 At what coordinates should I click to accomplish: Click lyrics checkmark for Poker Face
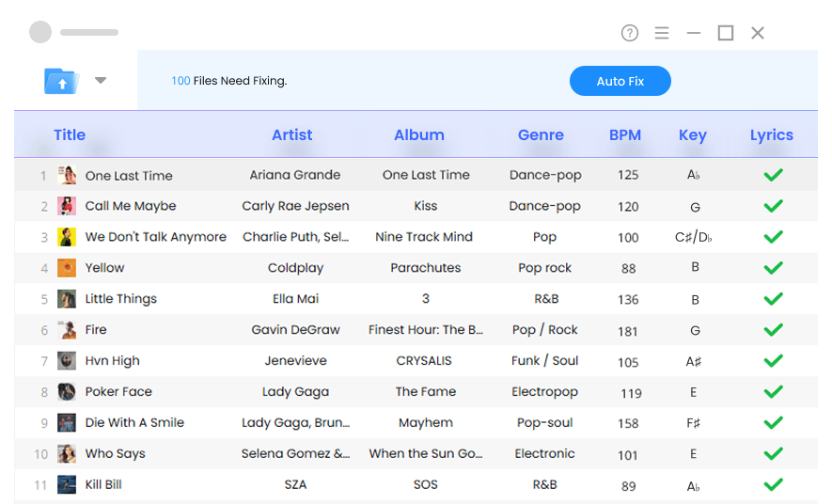click(773, 391)
